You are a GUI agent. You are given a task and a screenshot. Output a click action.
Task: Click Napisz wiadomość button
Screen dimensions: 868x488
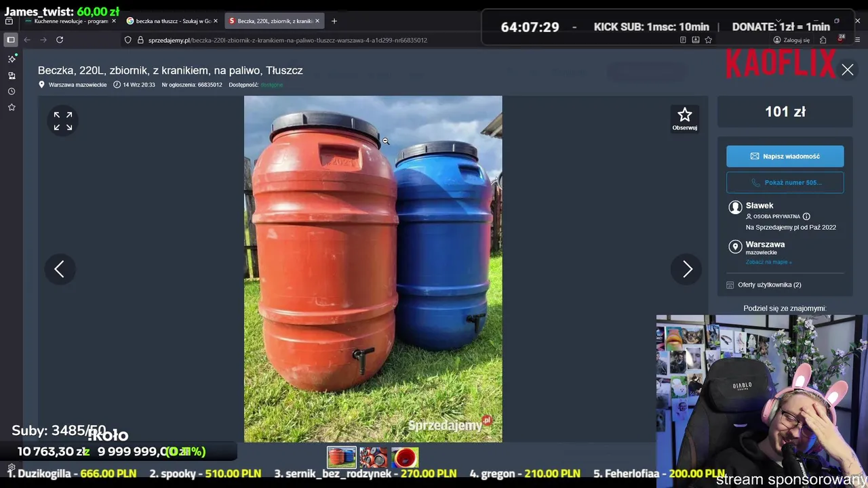pos(785,157)
